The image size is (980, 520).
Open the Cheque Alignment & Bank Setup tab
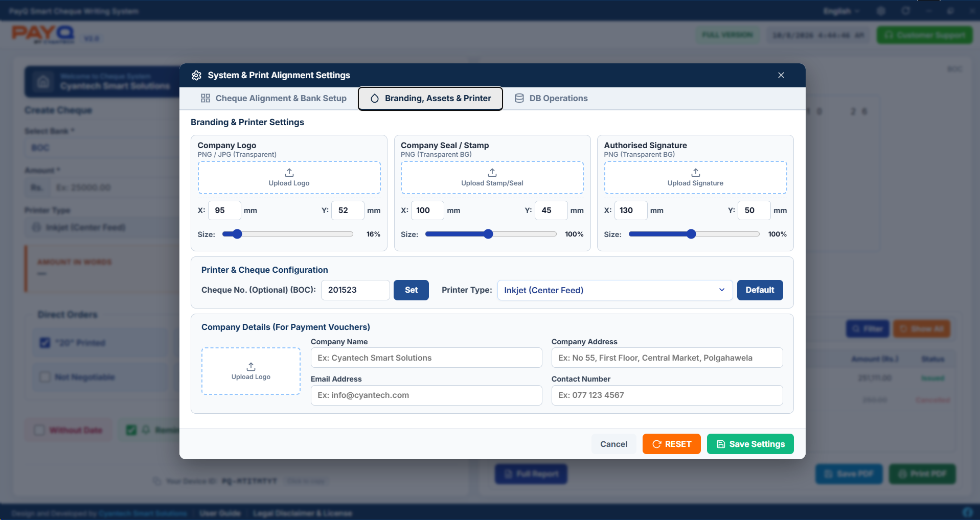click(x=274, y=98)
